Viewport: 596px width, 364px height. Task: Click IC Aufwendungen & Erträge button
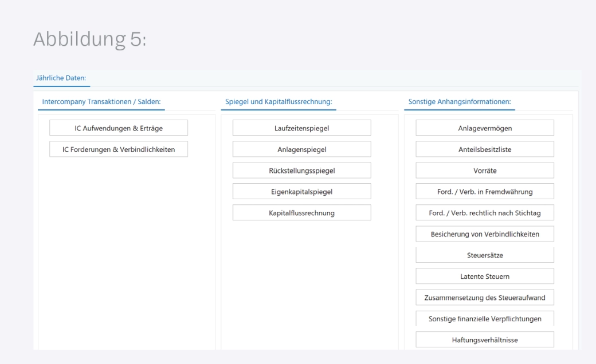point(119,128)
